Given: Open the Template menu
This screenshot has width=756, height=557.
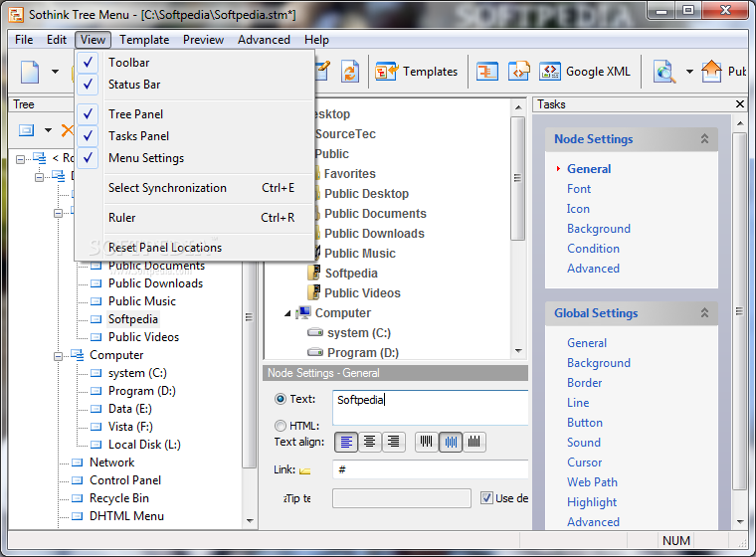Looking at the screenshot, I should coord(144,40).
